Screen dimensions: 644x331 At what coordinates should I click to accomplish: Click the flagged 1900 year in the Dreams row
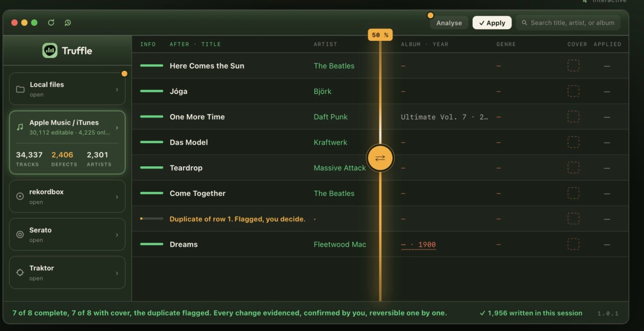click(426, 245)
